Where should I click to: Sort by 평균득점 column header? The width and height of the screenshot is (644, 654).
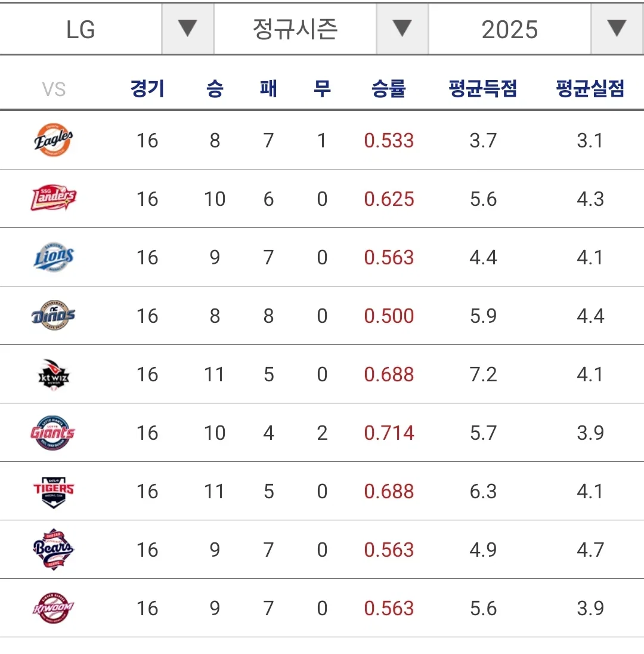(x=482, y=88)
